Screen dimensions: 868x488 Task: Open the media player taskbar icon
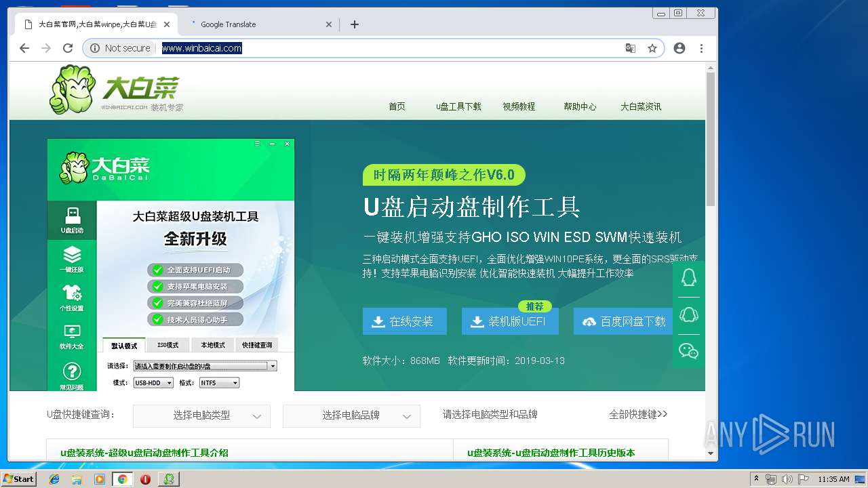(x=100, y=479)
